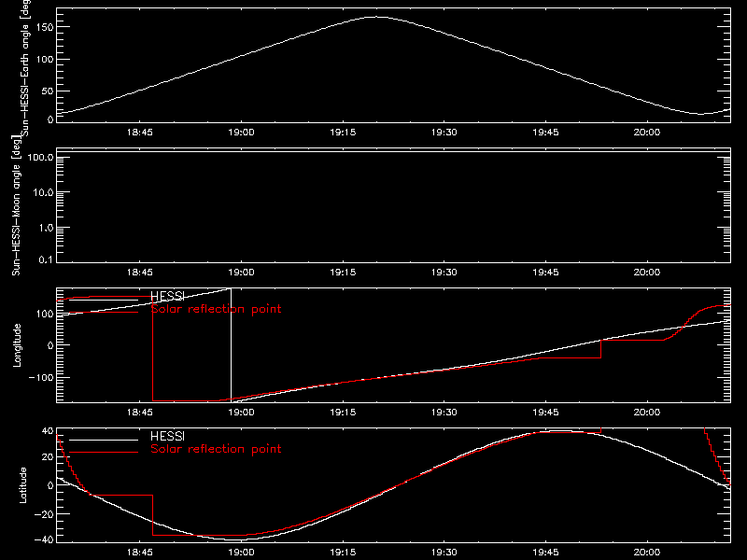747x560 pixels.
Task: Click 19:15 label below the Latitude plot
Action: click(343, 553)
